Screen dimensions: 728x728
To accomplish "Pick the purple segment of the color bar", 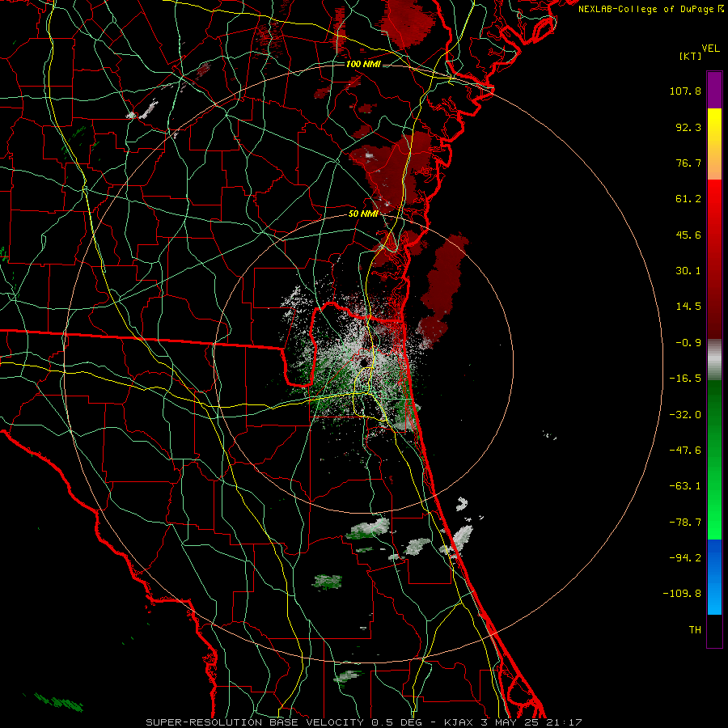I will coord(714,90).
